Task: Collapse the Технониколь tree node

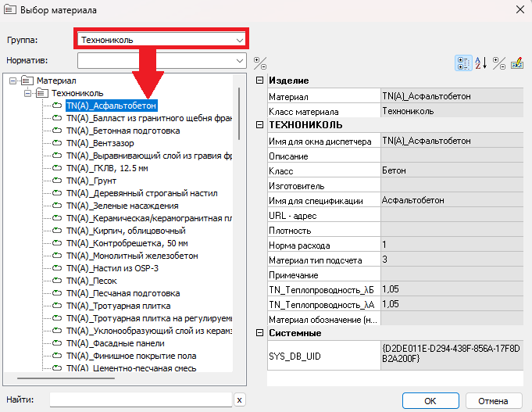Action: coord(27,93)
